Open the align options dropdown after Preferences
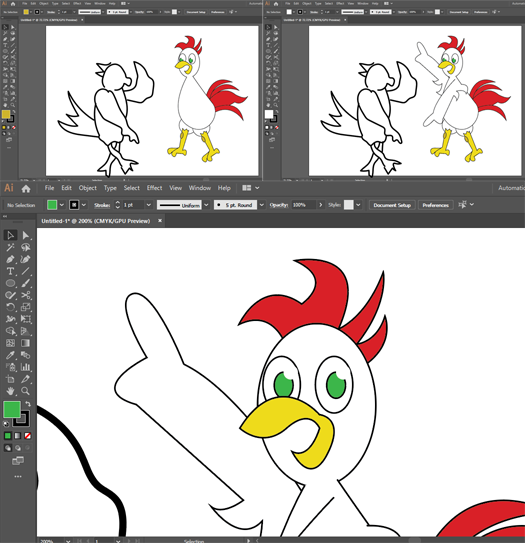Screen dimensions: 525x543 point(472,205)
